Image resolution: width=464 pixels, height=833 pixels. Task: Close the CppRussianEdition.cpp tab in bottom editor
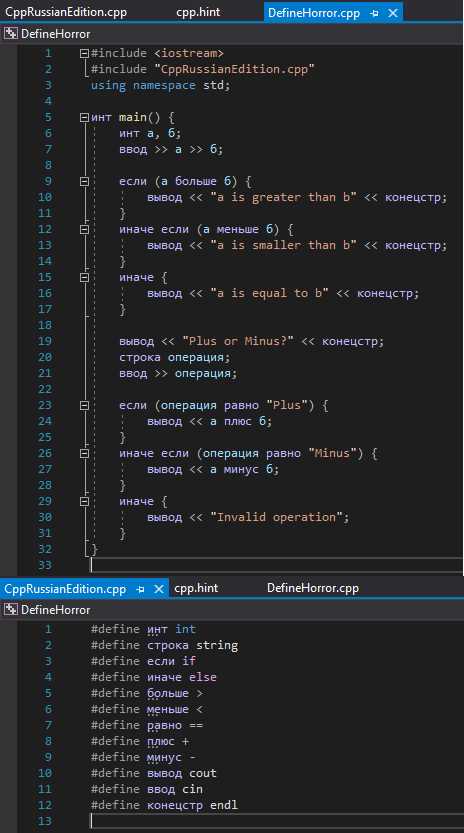[x=158, y=589]
